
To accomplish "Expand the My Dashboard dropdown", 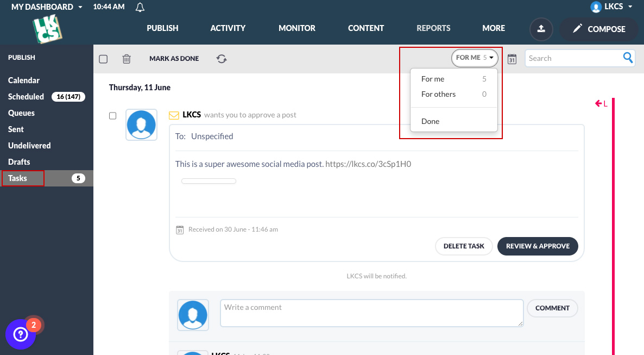I will coord(47,7).
